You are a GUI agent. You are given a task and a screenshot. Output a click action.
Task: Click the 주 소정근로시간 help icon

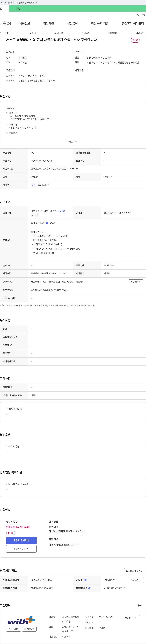click(47, 223)
